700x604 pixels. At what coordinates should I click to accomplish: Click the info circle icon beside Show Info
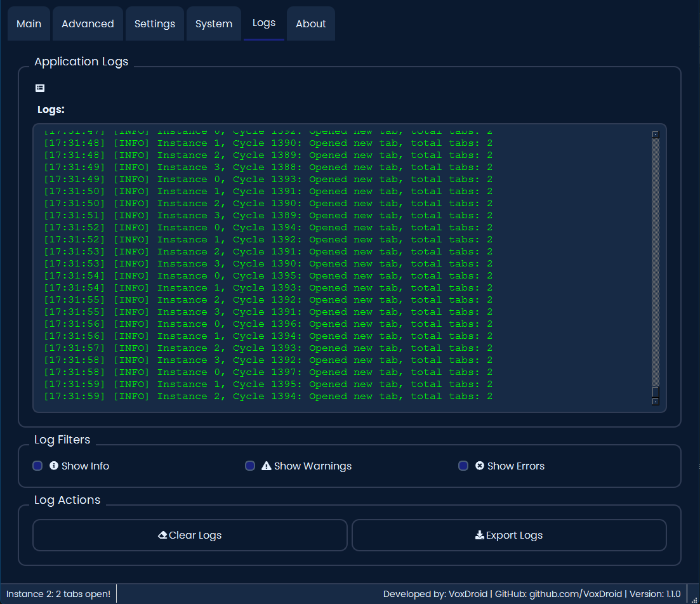tap(54, 465)
